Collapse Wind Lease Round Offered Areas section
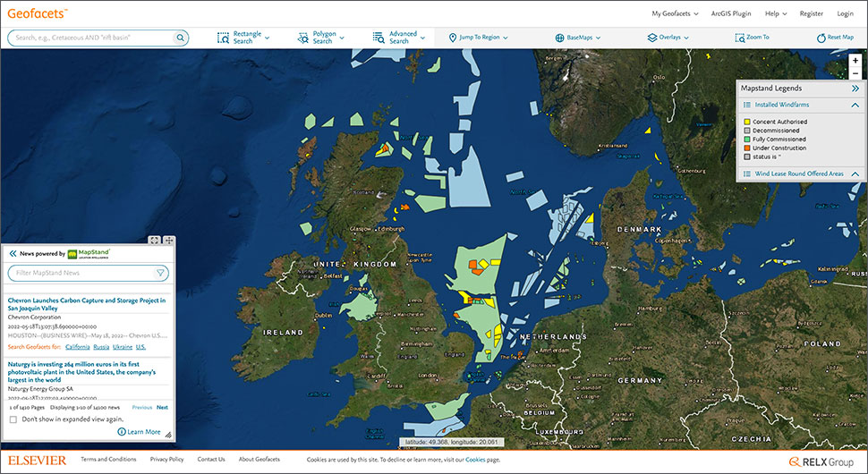The width and height of the screenshot is (868, 474). tap(855, 174)
